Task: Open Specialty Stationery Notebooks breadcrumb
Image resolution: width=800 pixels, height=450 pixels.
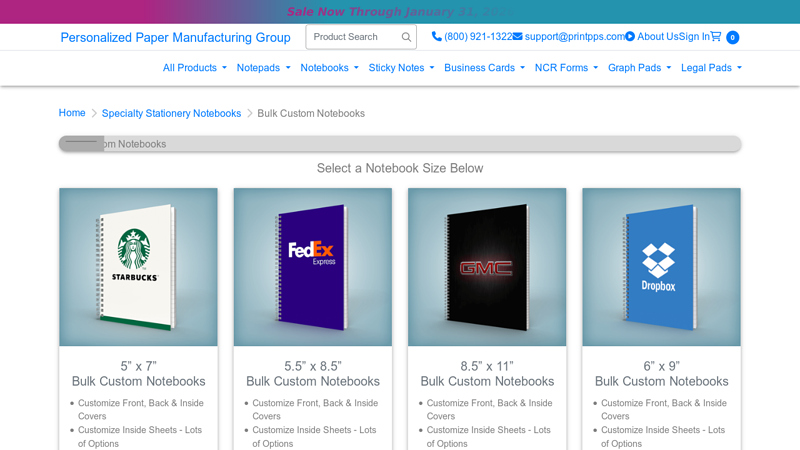Action: pos(171,113)
